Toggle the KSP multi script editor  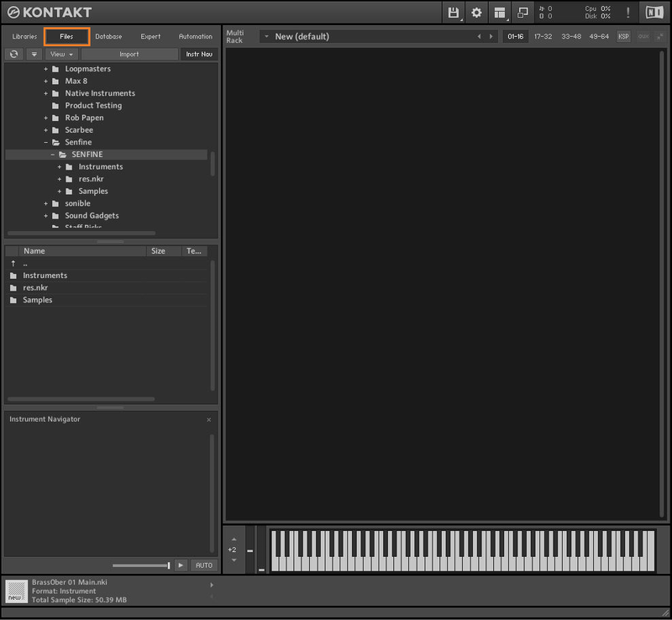point(623,36)
